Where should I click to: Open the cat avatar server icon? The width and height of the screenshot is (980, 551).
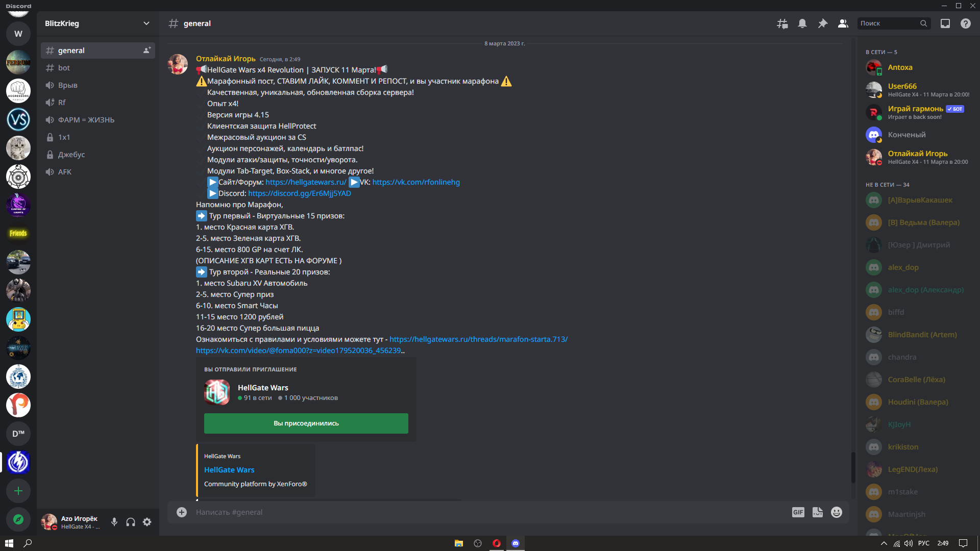pos(18,148)
